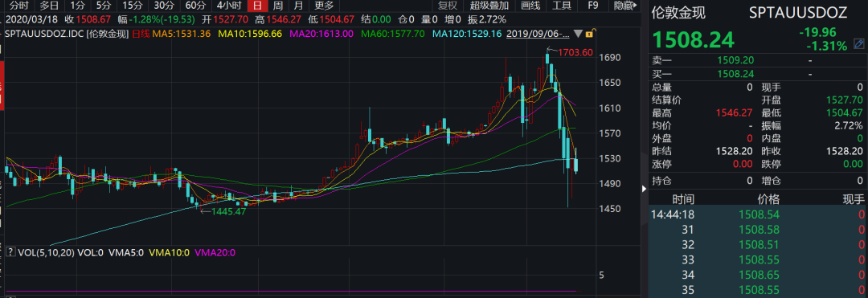This screenshot has height=298, width=868.
Task: Click the 复权 adjustment button
Action: [448, 6]
